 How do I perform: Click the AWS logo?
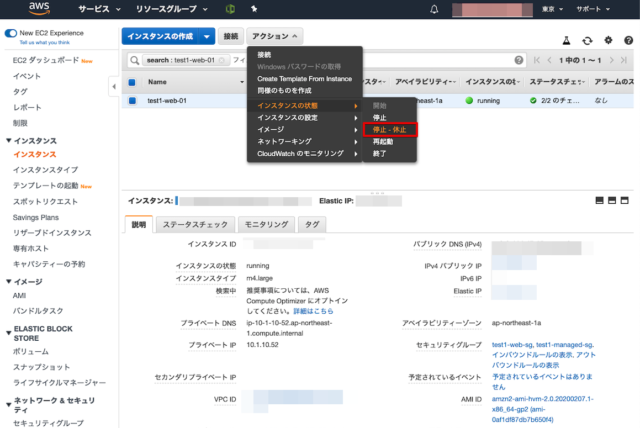pyautogui.click(x=39, y=9)
